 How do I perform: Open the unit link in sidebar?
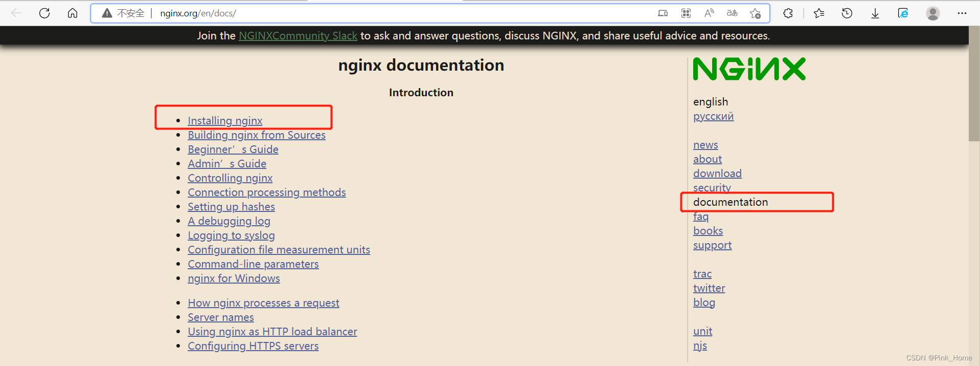pos(702,331)
